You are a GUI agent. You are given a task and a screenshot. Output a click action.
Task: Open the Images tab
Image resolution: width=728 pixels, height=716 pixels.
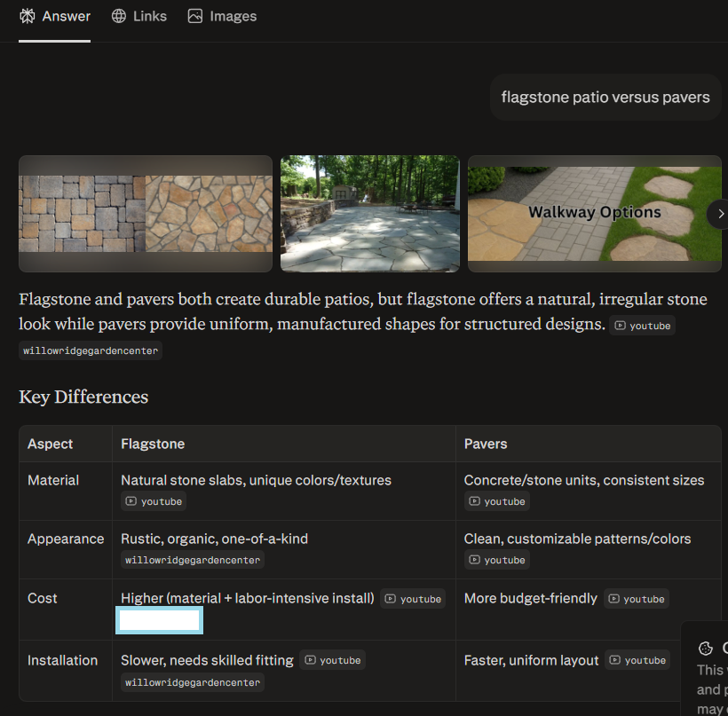coord(223,16)
